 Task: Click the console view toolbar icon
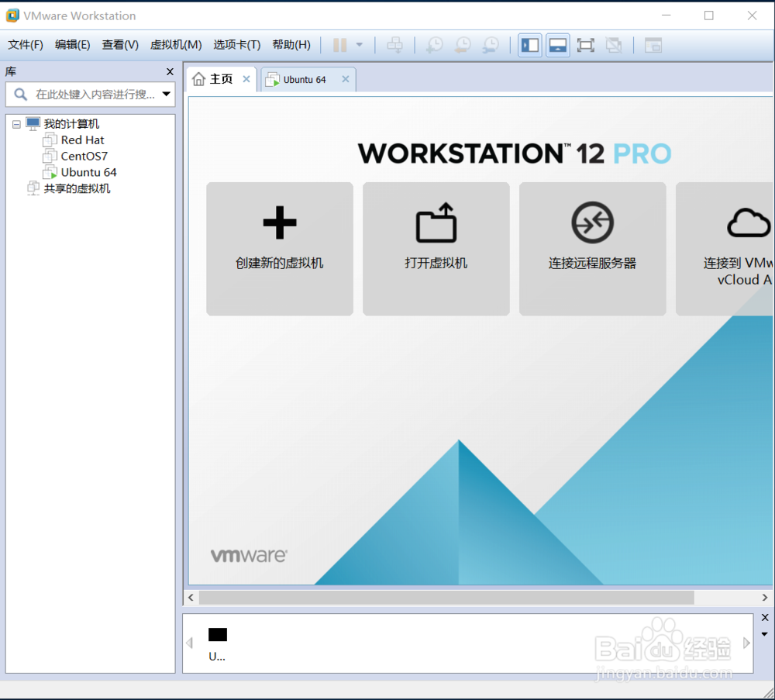653,46
